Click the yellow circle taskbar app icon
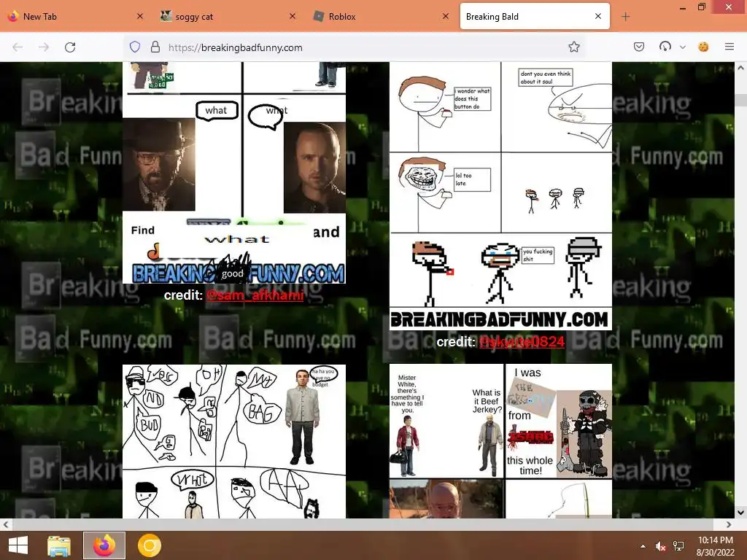The height and width of the screenshot is (560, 747). pyautogui.click(x=150, y=545)
